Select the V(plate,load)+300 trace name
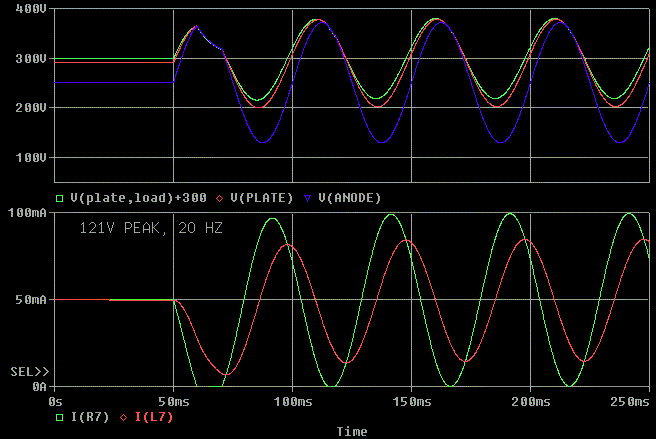 tap(138, 198)
